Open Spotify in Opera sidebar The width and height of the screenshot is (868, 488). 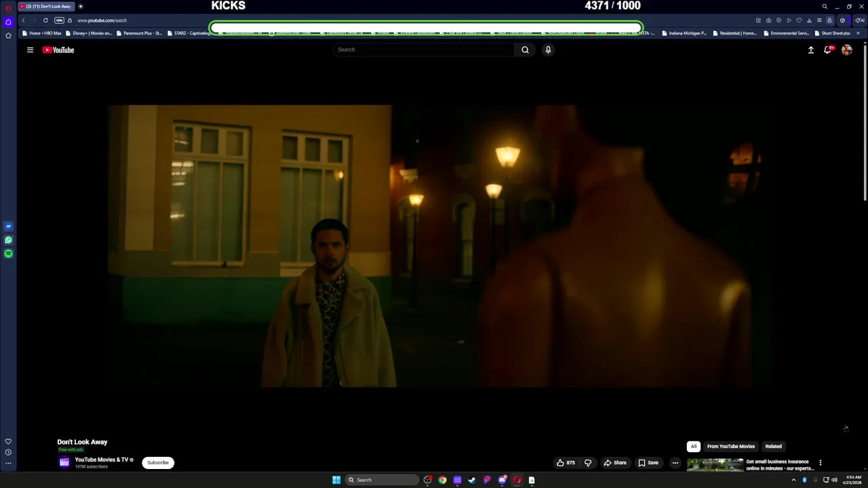click(8, 253)
